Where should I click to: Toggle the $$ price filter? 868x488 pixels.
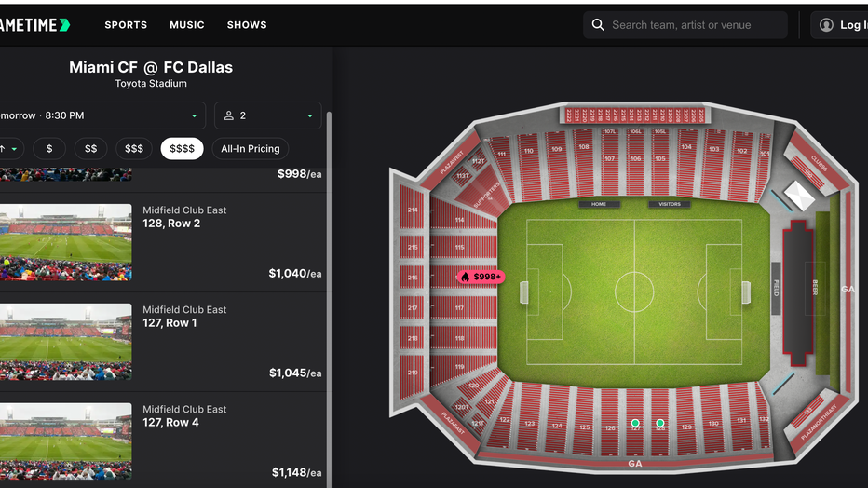pos(90,148)
